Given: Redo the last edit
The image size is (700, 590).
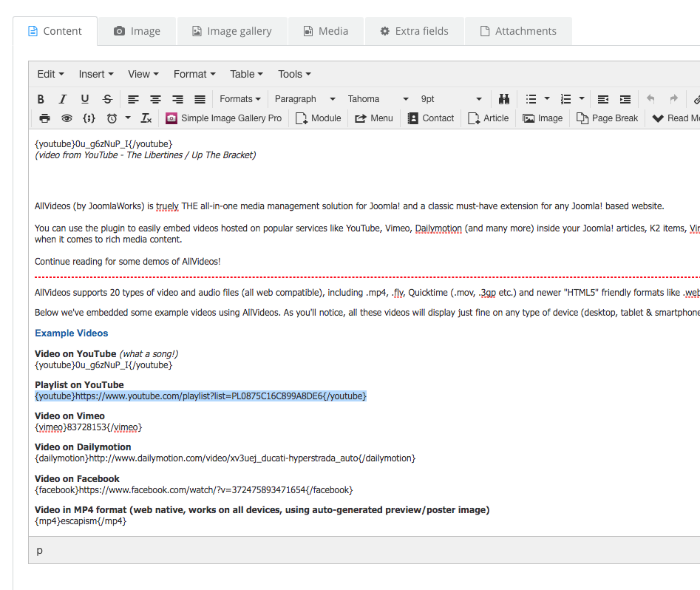Looking at the screenshot, I should click(673, 99).
